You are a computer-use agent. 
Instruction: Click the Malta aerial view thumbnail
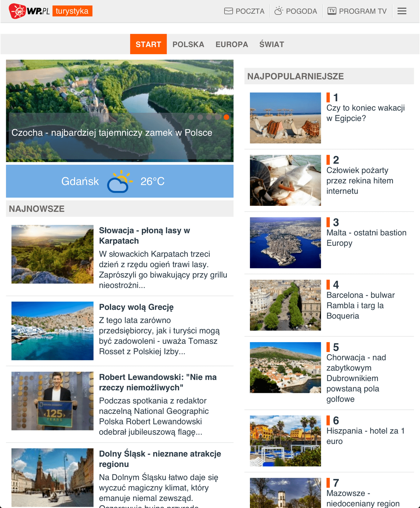285,243
